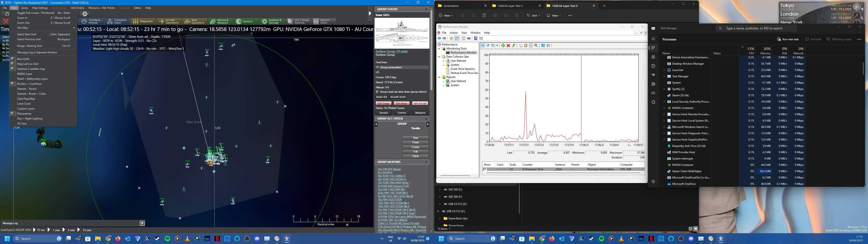The width and height of the screenshot is (868, 244).
Task: Enable Relief + Bathymetry Layer
Action: click(x=43, y=79)
